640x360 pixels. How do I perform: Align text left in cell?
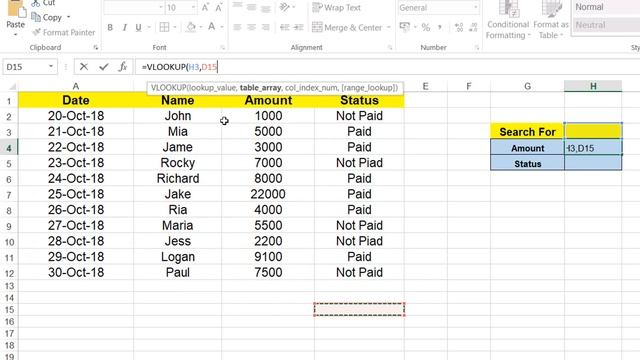coord(237,27)
